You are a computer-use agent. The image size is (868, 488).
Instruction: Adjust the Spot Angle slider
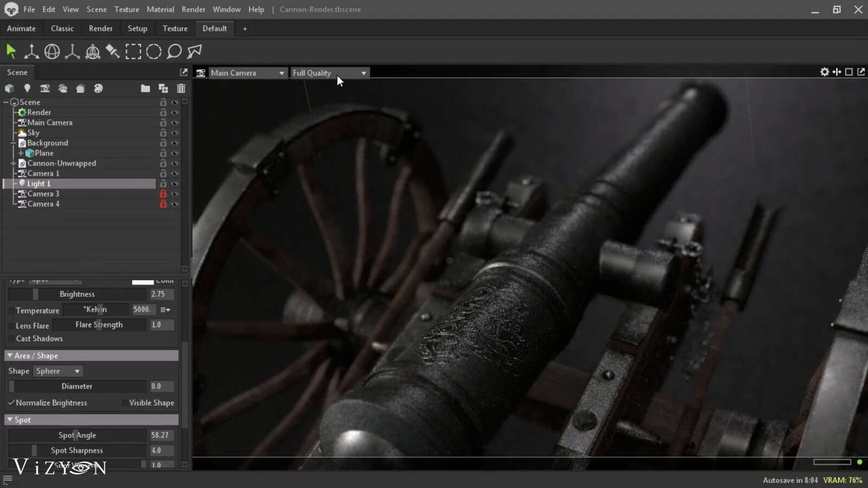click(x=77, y=435)
